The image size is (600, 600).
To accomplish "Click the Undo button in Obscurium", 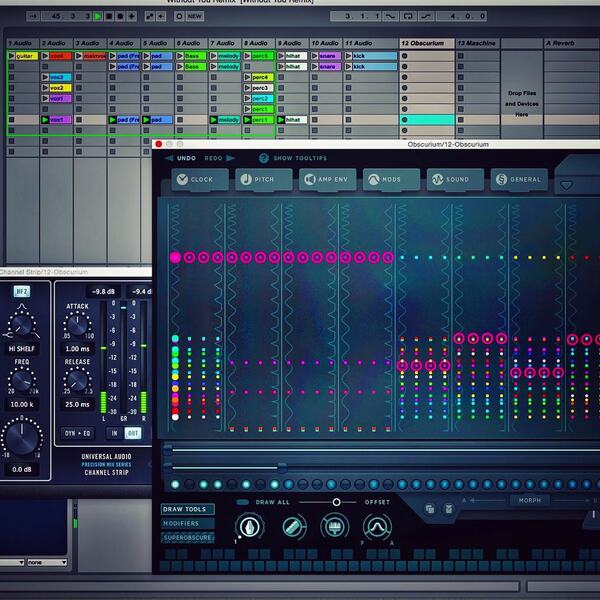I will pyautogui.click(x=181, y=158).
